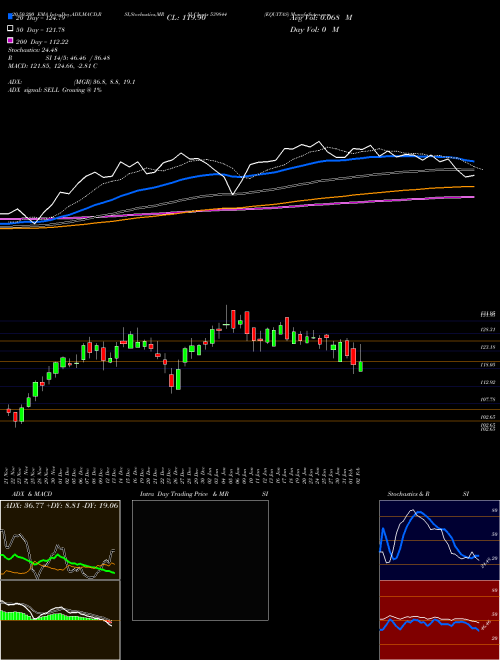Click the 'MACD: 121.85, 124.66, -2.81 C' line

point(53,66)
